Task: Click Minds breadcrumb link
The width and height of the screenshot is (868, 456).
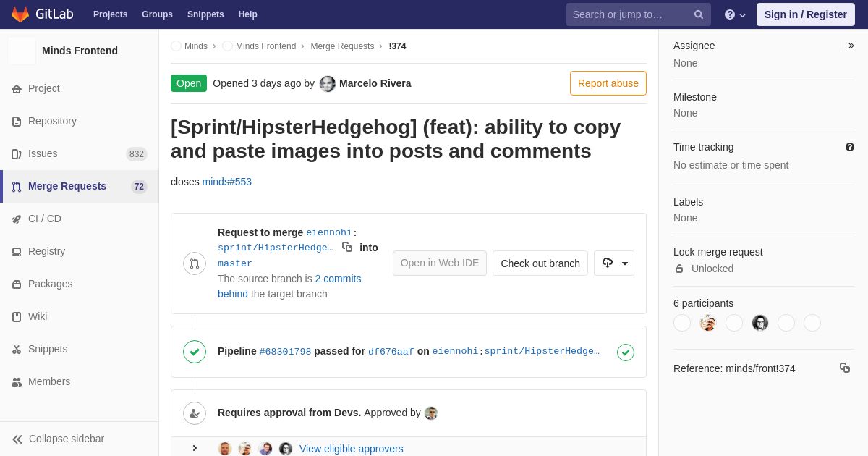Action: click(196, 46)
